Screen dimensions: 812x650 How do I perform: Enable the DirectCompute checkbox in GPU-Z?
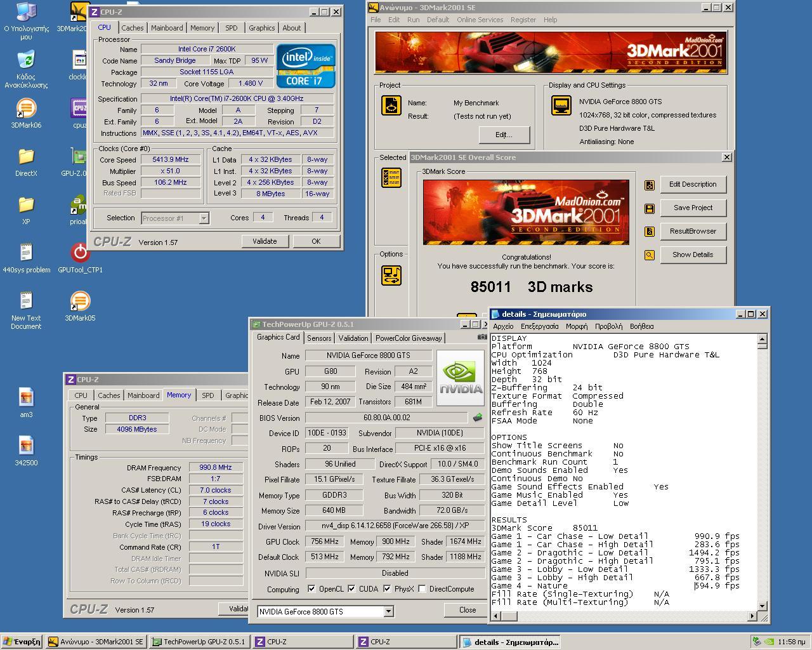[422, 589]
